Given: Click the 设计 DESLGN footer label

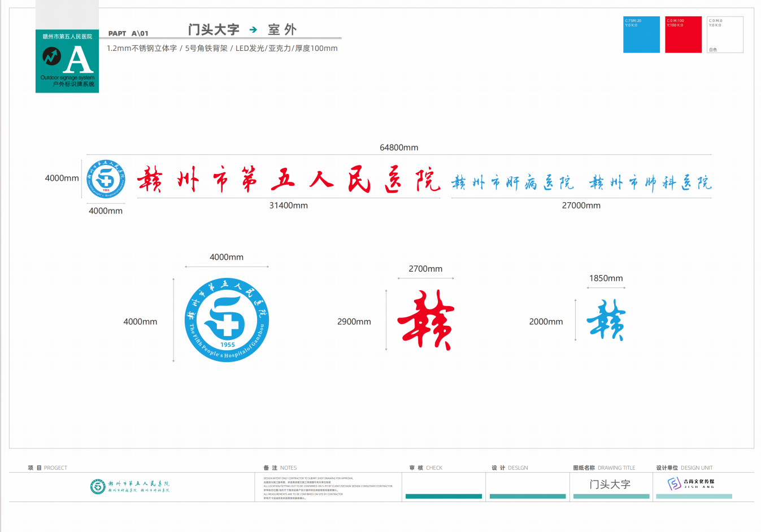Looking at the screenshot, I should pos(510,468).
